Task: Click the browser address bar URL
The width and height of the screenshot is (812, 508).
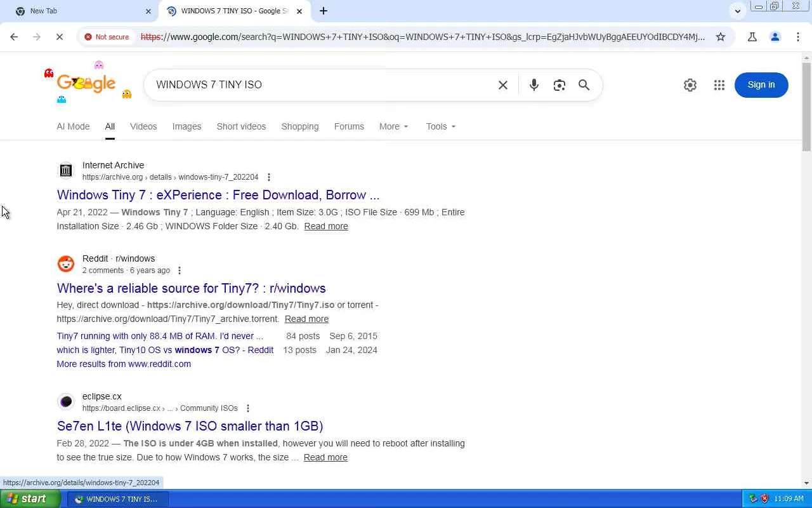Action: [422, 37]
